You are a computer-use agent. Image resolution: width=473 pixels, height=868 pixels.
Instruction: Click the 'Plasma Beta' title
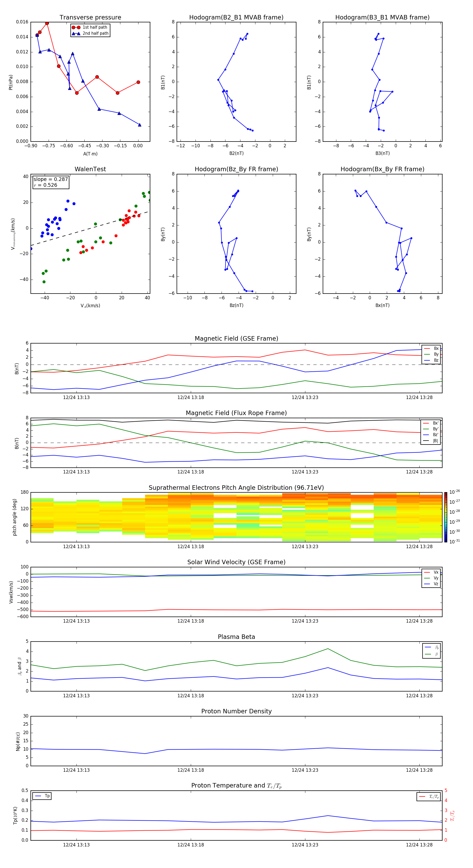click(x=236, y=637)
